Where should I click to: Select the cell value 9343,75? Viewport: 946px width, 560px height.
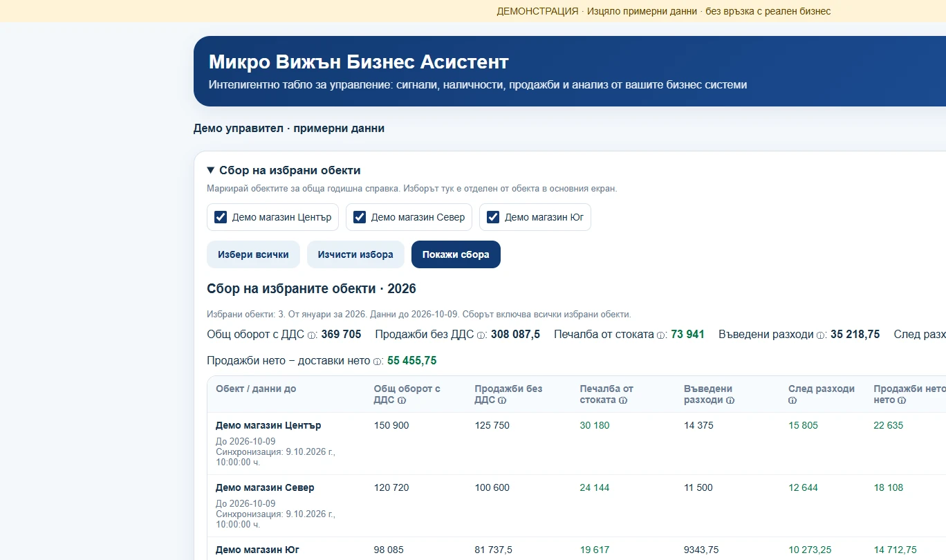click(701, 550)
